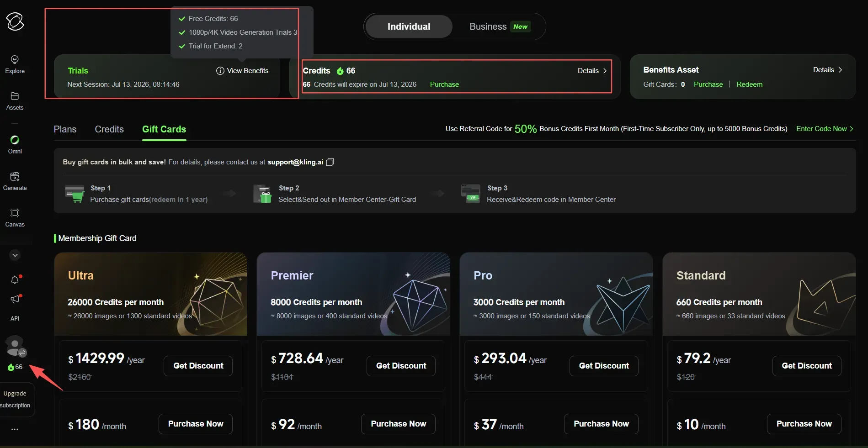Click the Ultra gift card banner
868x448 pixels.
point(150,294)
